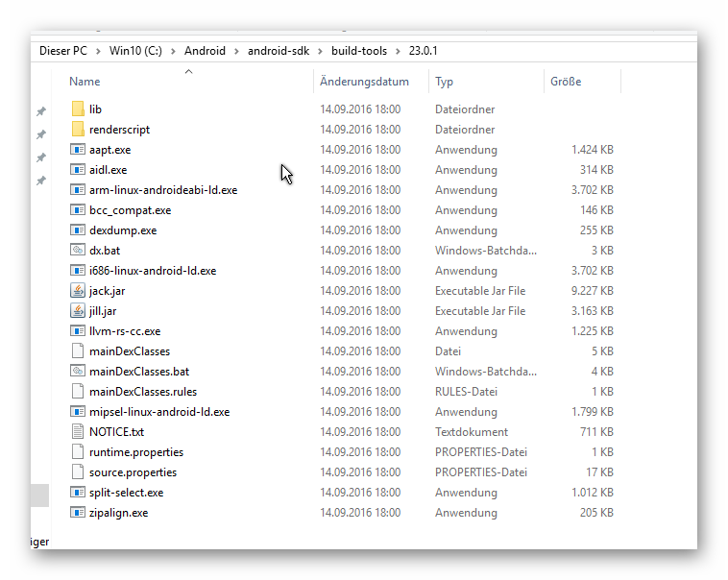
Task: Click the source.properties file icon
Action: coord(78,472)
